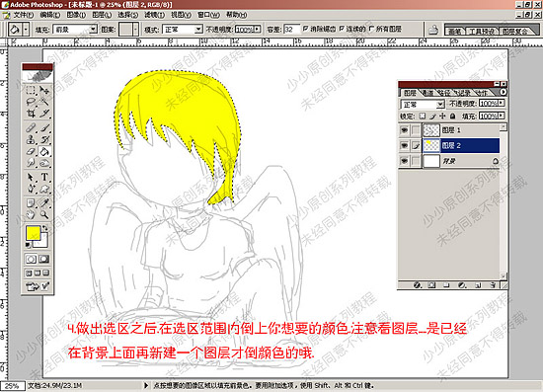Screen dimensions: 543x392
Task: Open the 编辑(E) menu
Action: click(50, 15)
